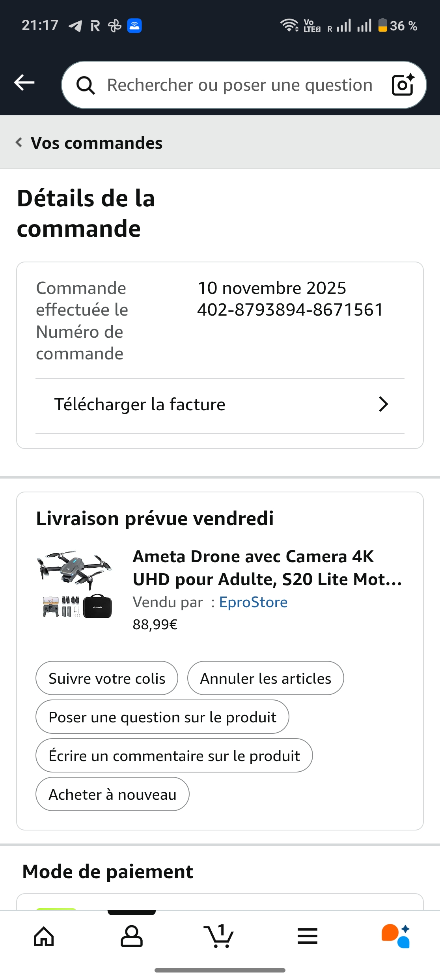
Task: Open the EproStore seller link
Action: [x=253, y=602]
